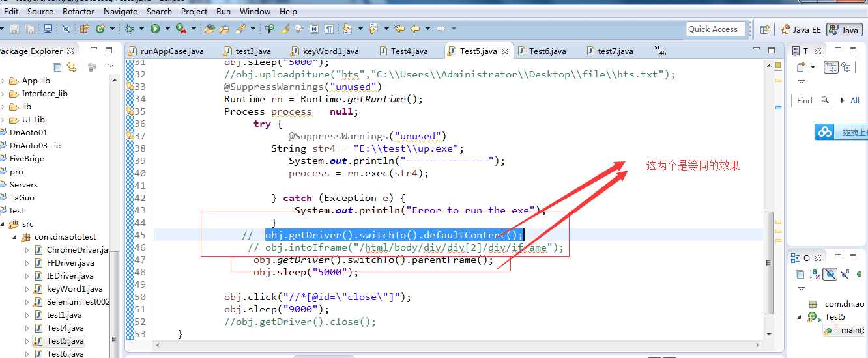Switch to the Test4.java editor tab
This screenshot has height=358, width=868.
(403, 51)
